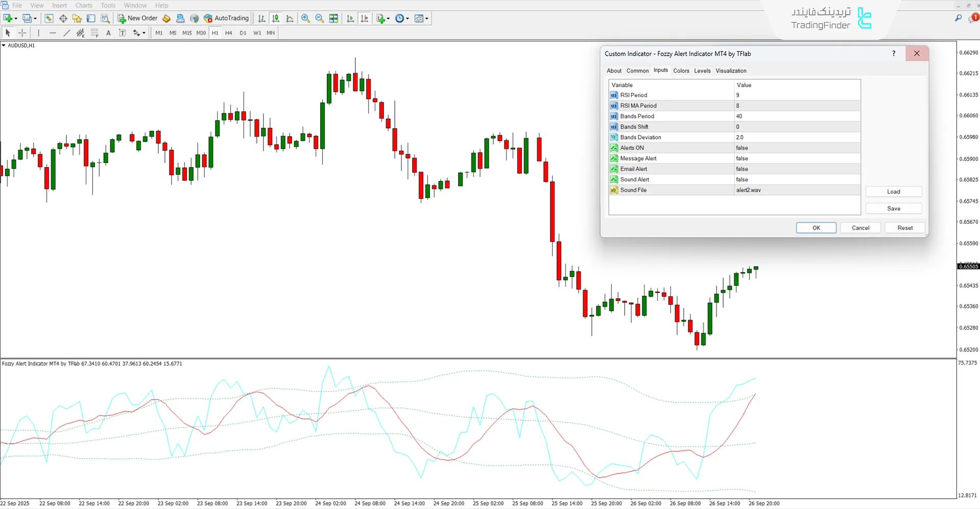Open the Templates dropdown arrow
Viewport: 980px width, 509px height.
[427, 19]
